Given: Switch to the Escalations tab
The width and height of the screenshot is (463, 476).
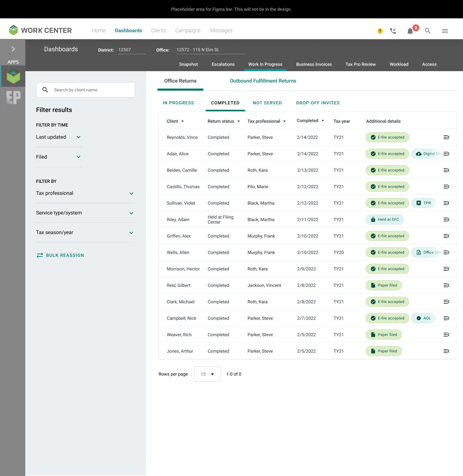Looking at the screenshot, I should [223, 64].
